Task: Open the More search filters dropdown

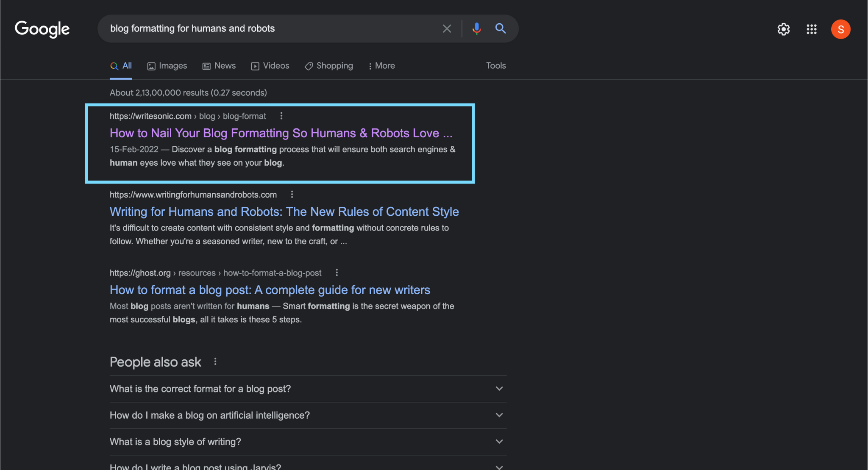Action: 381,66
